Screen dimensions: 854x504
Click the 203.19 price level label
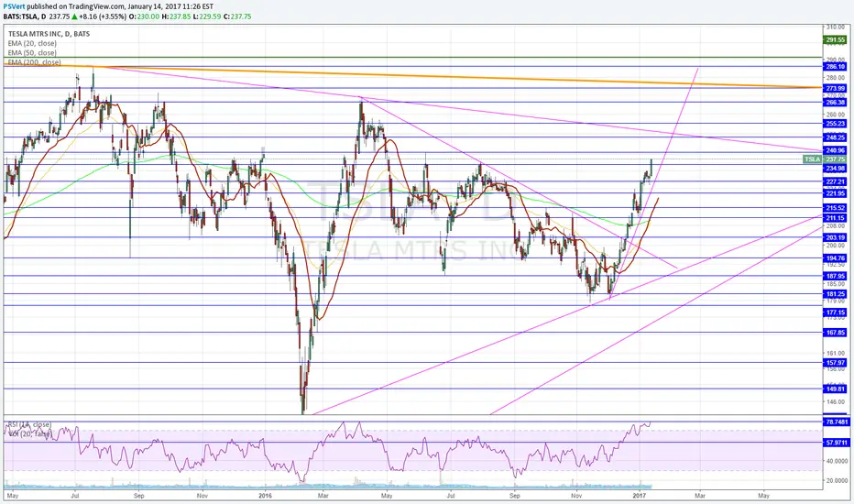coord(835,237)
